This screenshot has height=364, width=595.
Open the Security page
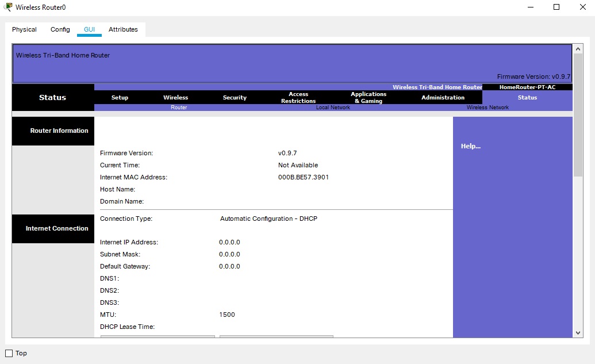point(234,97)
